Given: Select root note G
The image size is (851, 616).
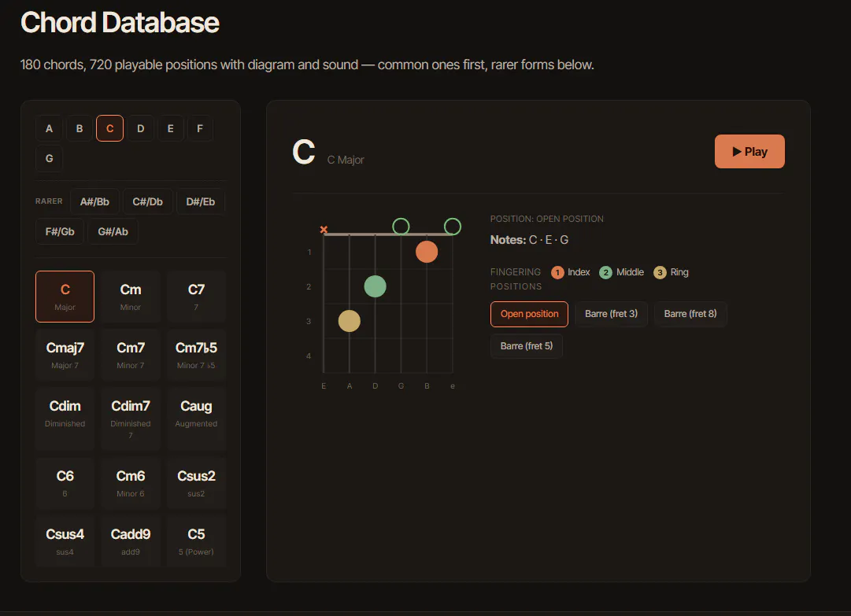Looking at the screenshot, I should [x=50, y=158].
